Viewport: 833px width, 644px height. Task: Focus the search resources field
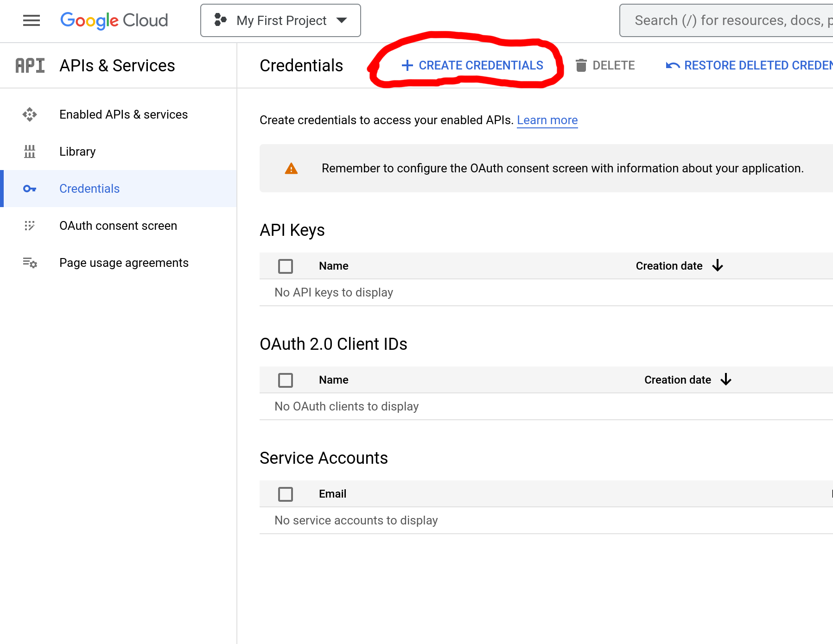tap(726, 20)
